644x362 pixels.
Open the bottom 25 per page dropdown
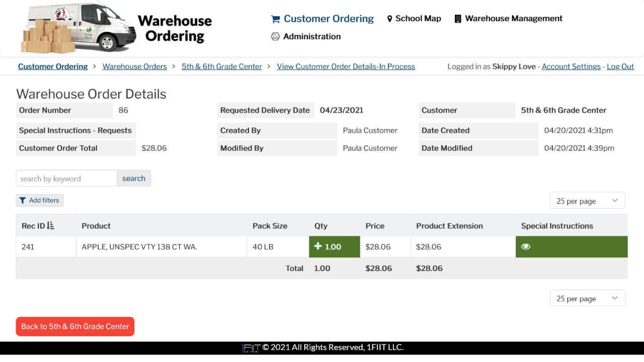(x=587, y=298)
